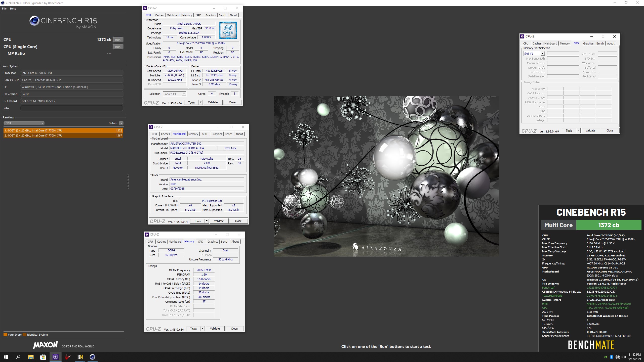The image size is (644, 362).
Task: Click the Multiplier x 42.0 value
Action: pyautogui.click(x=175, y=75)
